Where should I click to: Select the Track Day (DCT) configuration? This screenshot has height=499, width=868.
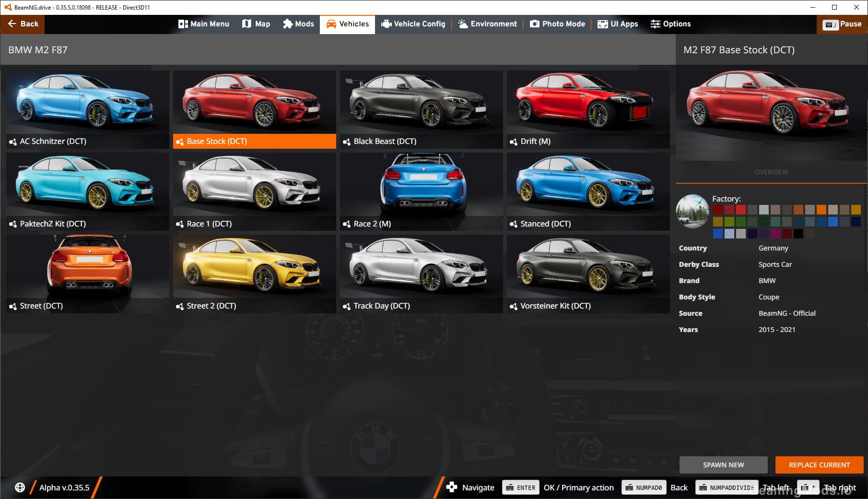421,273
